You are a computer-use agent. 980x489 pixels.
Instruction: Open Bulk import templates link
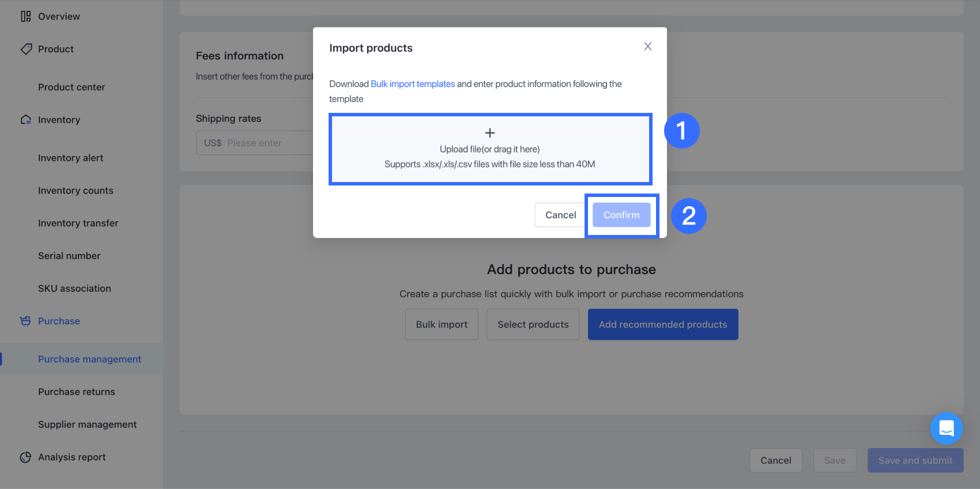coord(413,84)
